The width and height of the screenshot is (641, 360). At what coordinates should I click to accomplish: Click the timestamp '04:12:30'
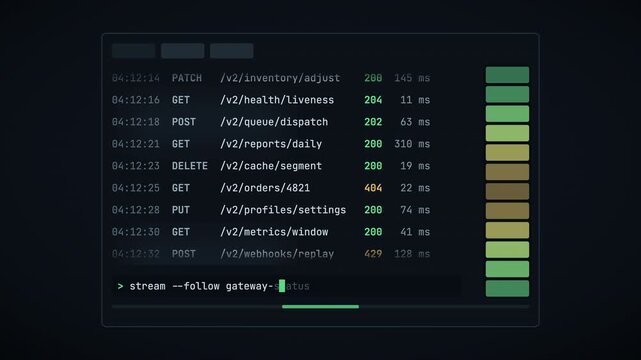(136, 232)
